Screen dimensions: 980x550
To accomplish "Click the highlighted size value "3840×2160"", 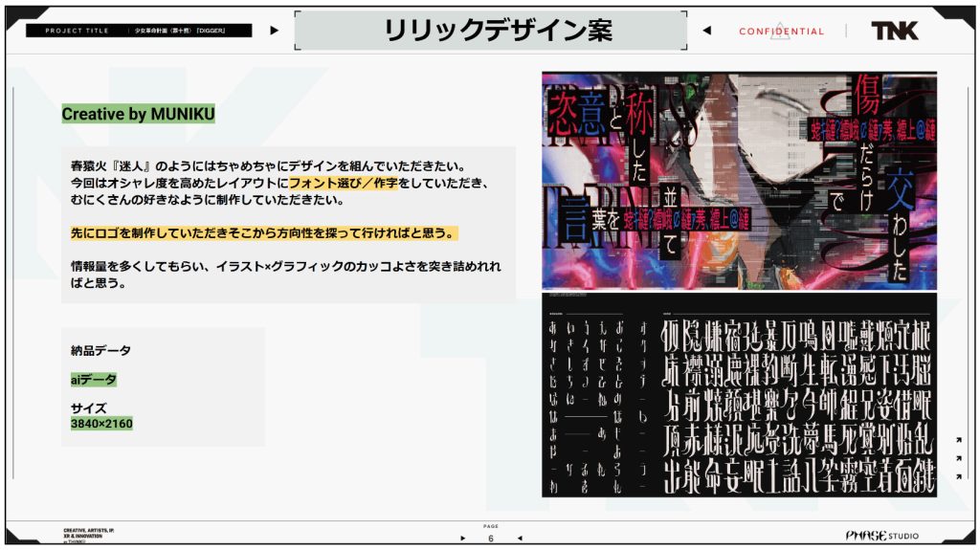I will tap(101, 424).
